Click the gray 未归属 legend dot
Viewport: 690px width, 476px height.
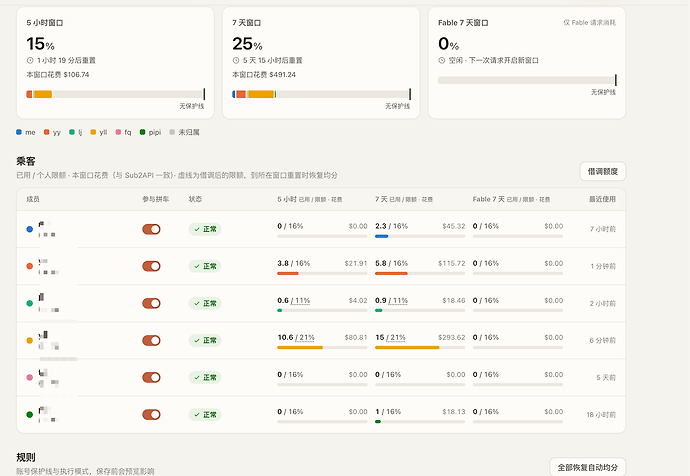click(x=172, y=132)
